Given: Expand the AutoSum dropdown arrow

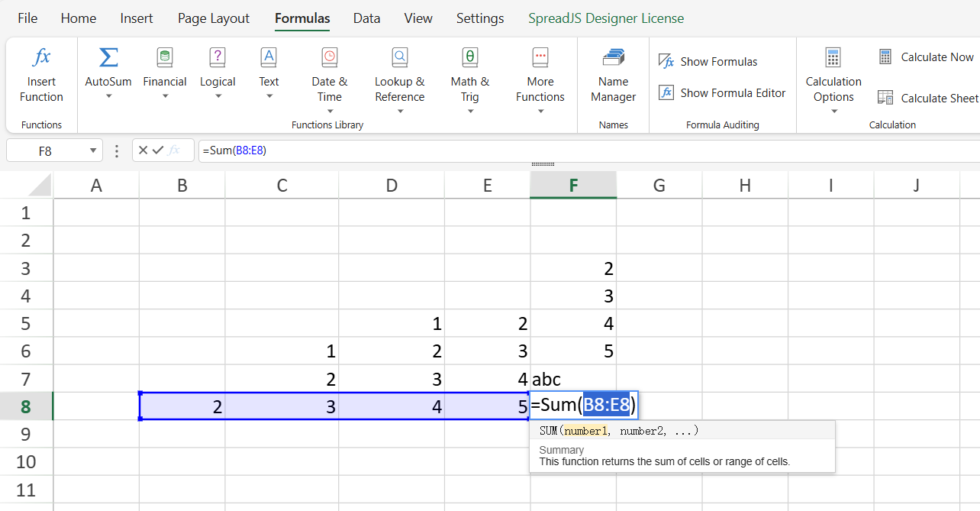Looking at the screenshot, I should click(x=108, y=96).
